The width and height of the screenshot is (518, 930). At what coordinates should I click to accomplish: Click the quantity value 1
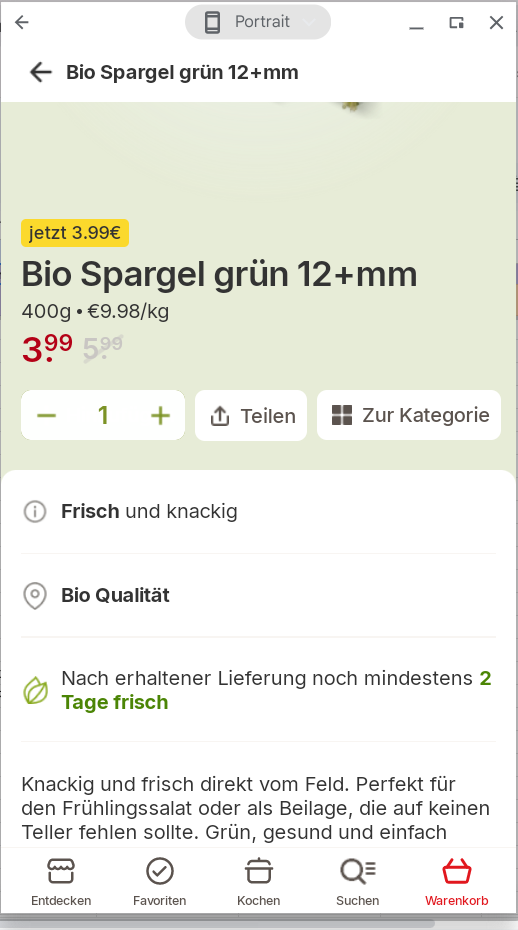103,415
